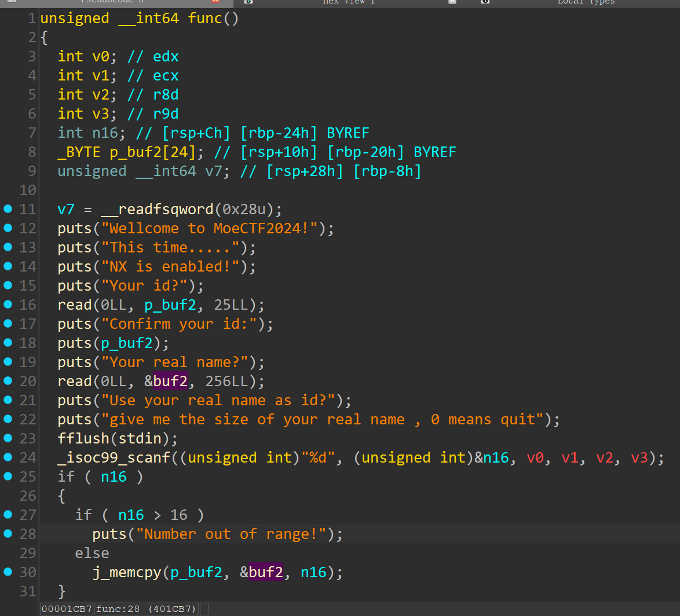Set breakpoint at fflush line 23 dot
This screenshot has height=616, width=680.
click(x=8, y=438)
